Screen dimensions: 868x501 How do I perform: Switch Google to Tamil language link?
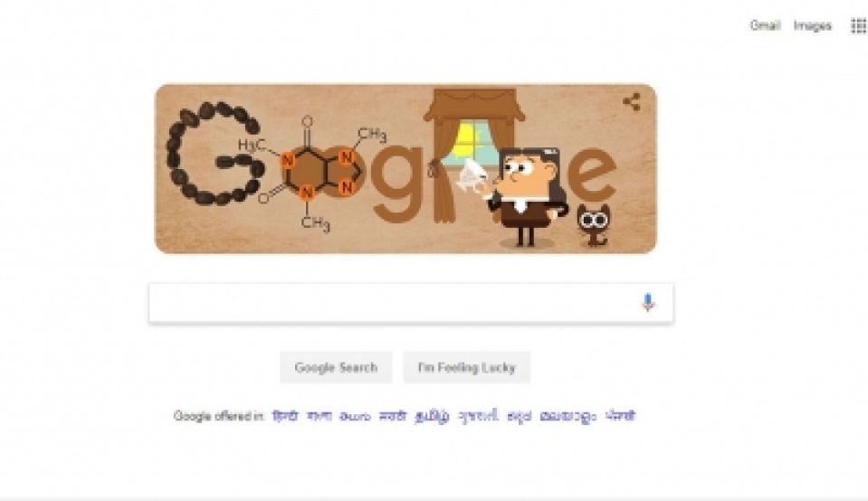432,416
